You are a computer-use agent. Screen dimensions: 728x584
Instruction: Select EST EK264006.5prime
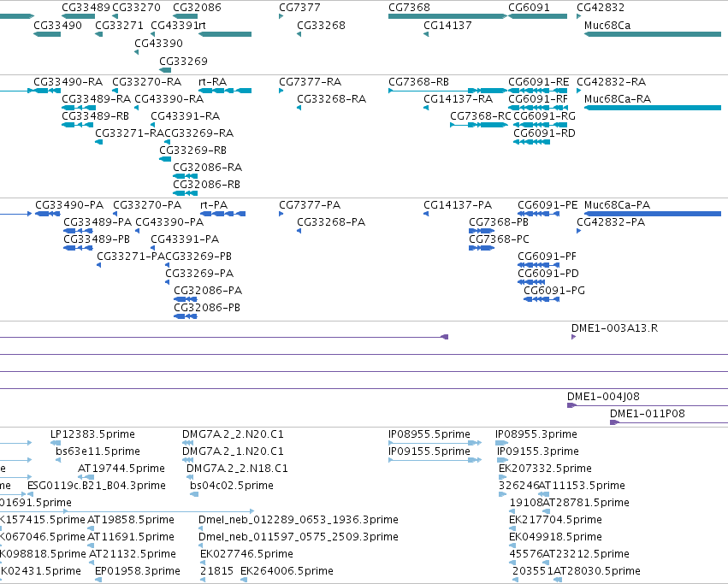[287, 571]
